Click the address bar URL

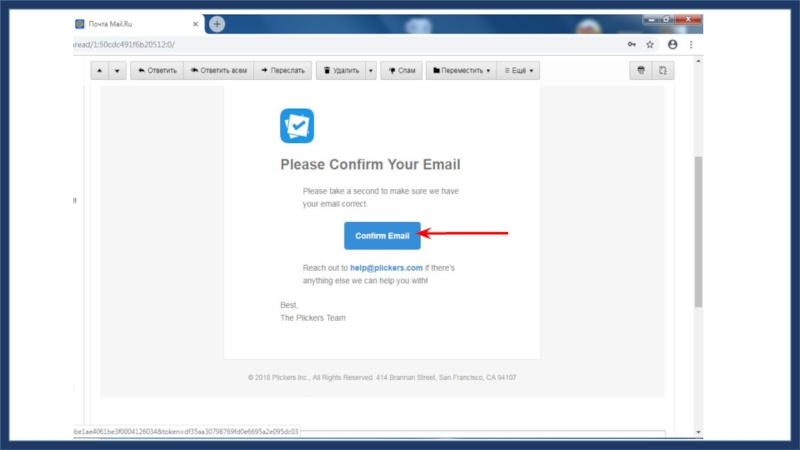coord(124,44)
